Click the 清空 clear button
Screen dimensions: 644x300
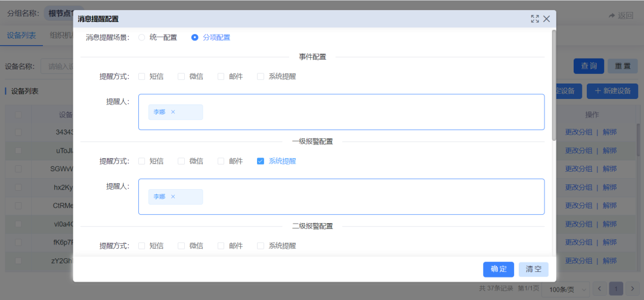pyautogui.click(x=534, y=270)
